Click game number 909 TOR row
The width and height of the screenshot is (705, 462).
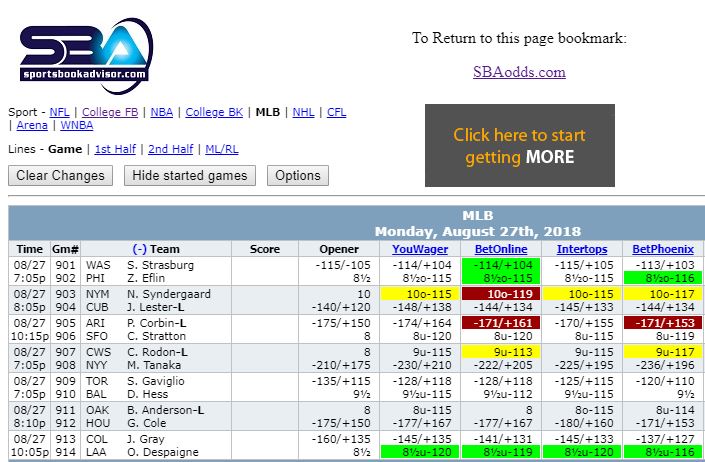65,381
